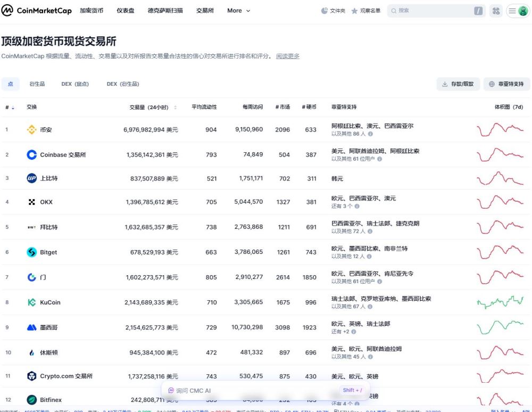Click the Bitget logo icon

pos(31,252)
